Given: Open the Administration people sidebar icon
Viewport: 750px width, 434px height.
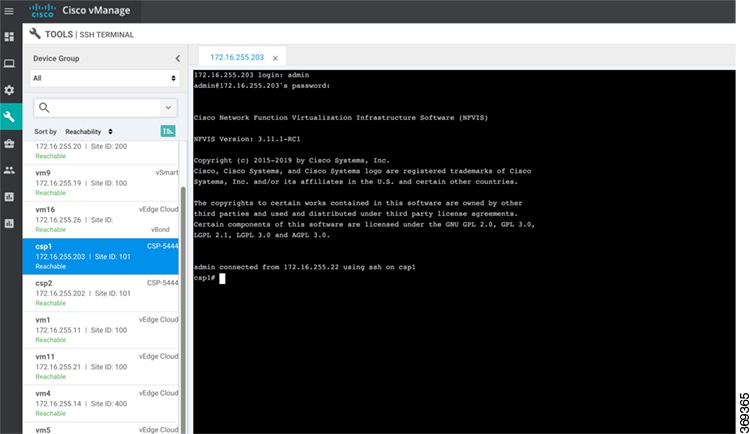Looking at the screenshot, I should pos(9,170).
